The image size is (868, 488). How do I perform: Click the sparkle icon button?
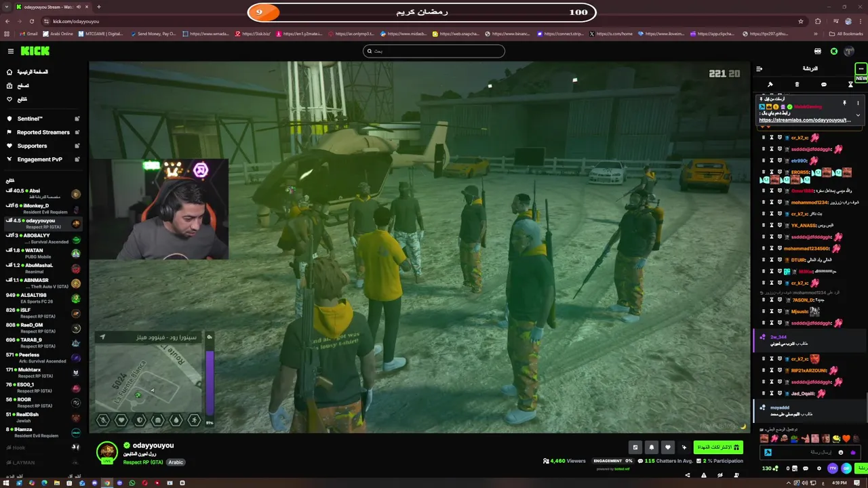coord(684,447)
